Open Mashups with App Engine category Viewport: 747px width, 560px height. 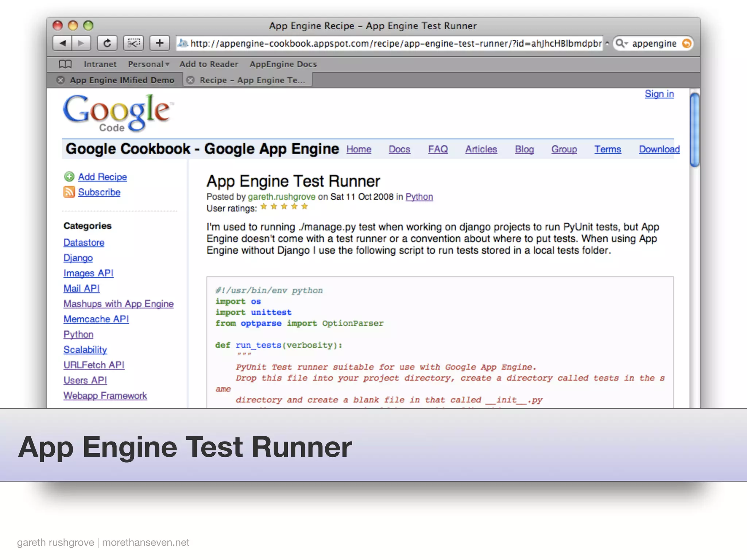(119, 304)
